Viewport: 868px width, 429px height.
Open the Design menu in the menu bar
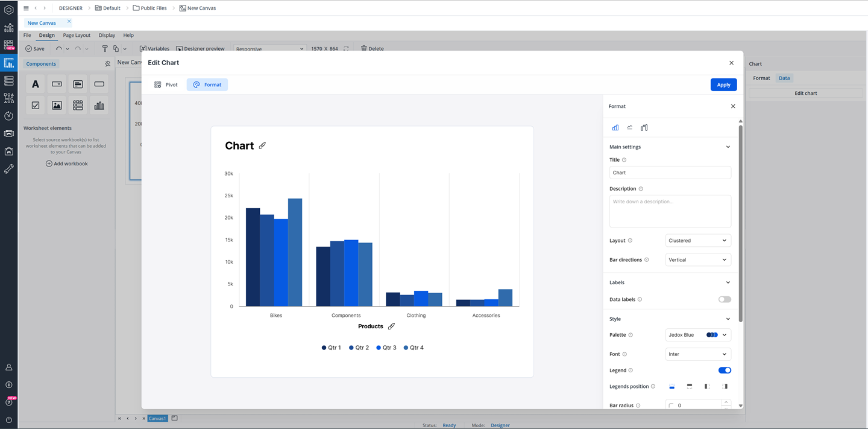(x=46, y=35)
